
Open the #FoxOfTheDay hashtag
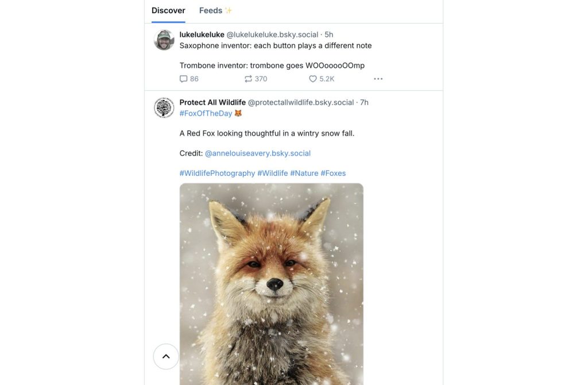206,113
